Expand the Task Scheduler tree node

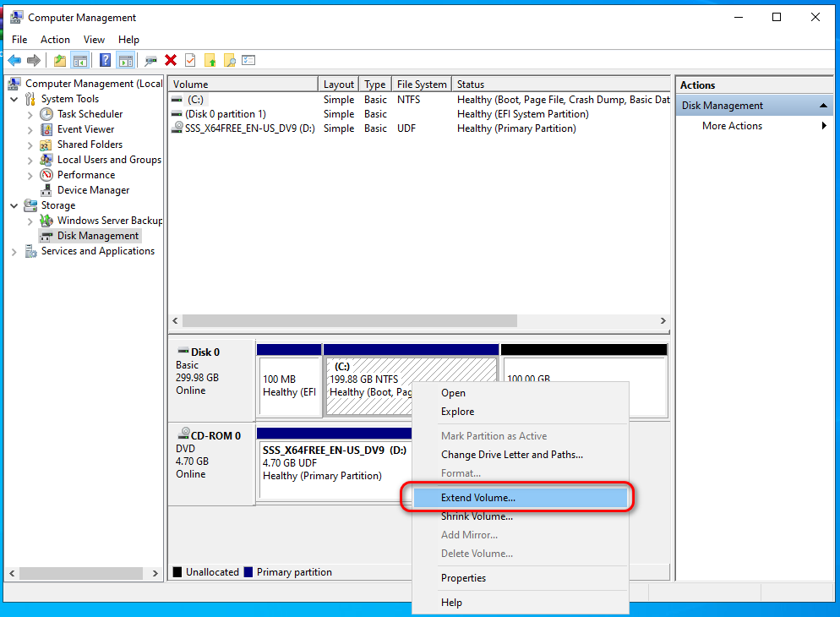[30, 114]
